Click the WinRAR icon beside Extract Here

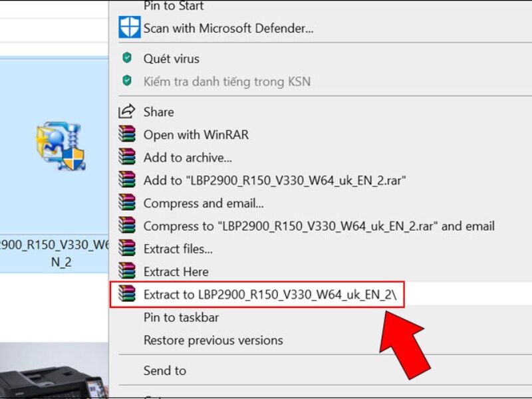127,271
